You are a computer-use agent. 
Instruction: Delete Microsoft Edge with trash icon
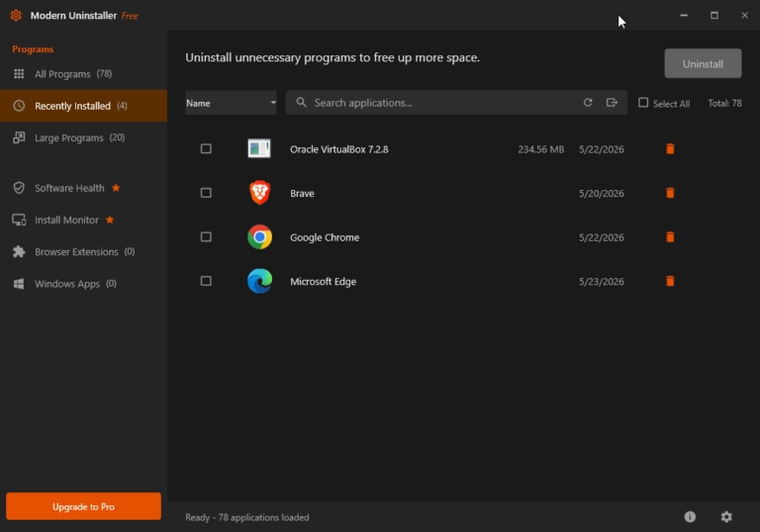(x=670, y=281)
